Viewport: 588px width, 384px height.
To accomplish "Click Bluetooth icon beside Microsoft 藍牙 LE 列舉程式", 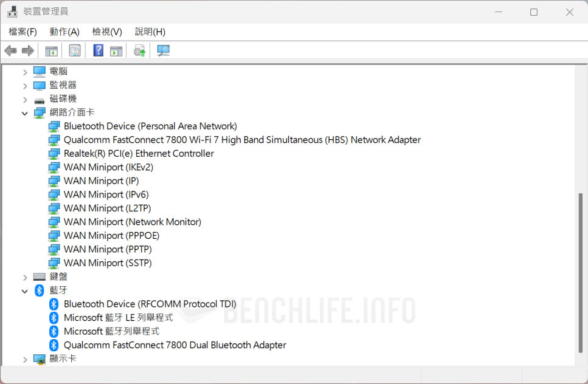I will [54, 318].
